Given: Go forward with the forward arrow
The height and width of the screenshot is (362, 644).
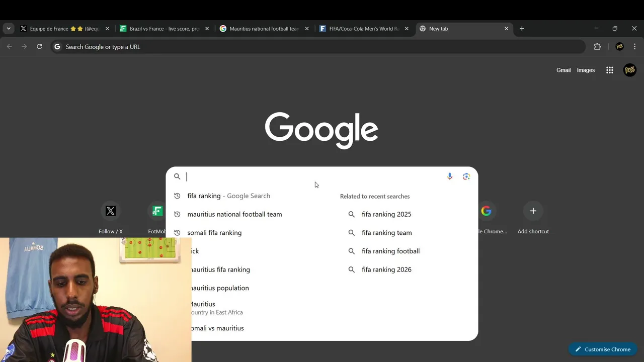Looking at the screenshot, I should 24,47.
